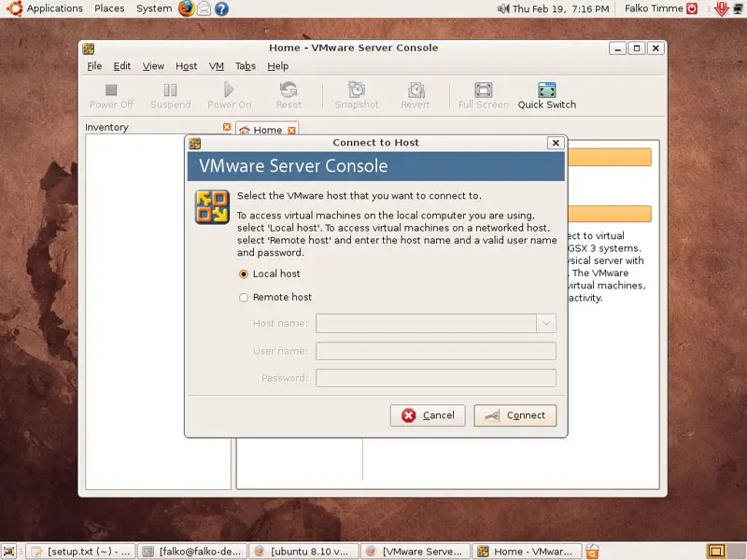The height and width of the screenshot is (560, 747).
Task: Close the Connect to Host dialog
Action: click(556, 143)
